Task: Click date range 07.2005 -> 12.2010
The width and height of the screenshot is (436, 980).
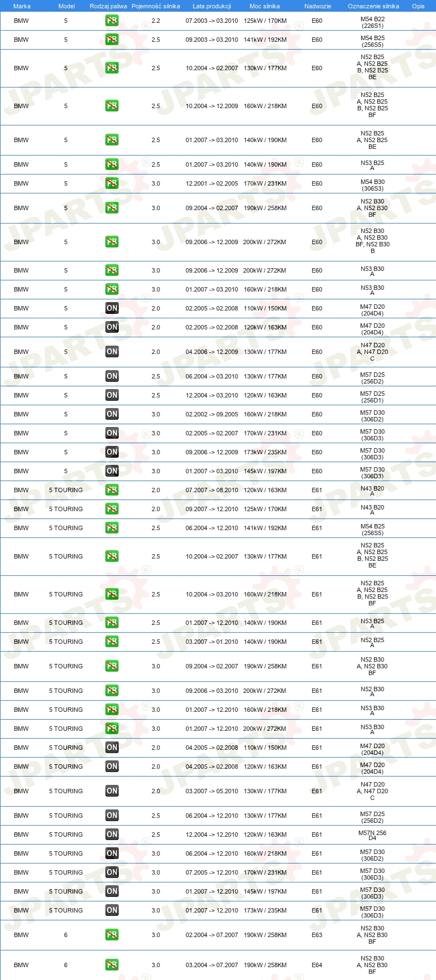Action: click(212, 872)
